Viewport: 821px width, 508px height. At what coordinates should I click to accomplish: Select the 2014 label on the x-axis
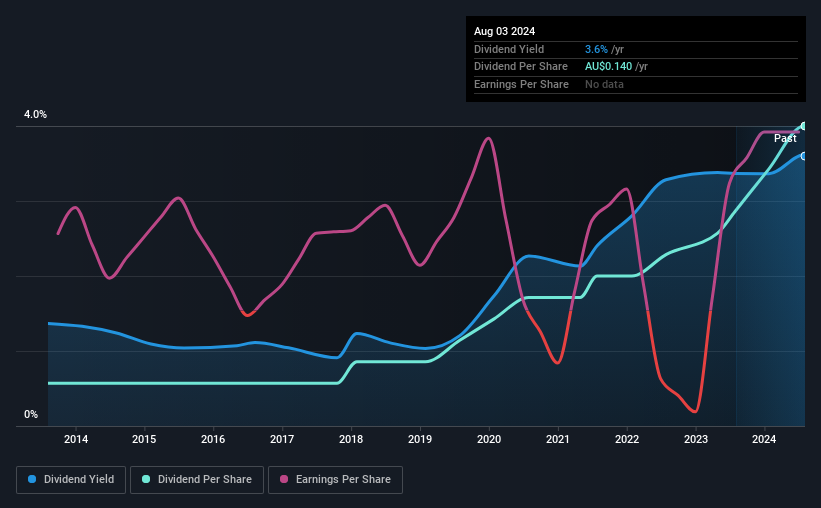click(x=76, y=439)
